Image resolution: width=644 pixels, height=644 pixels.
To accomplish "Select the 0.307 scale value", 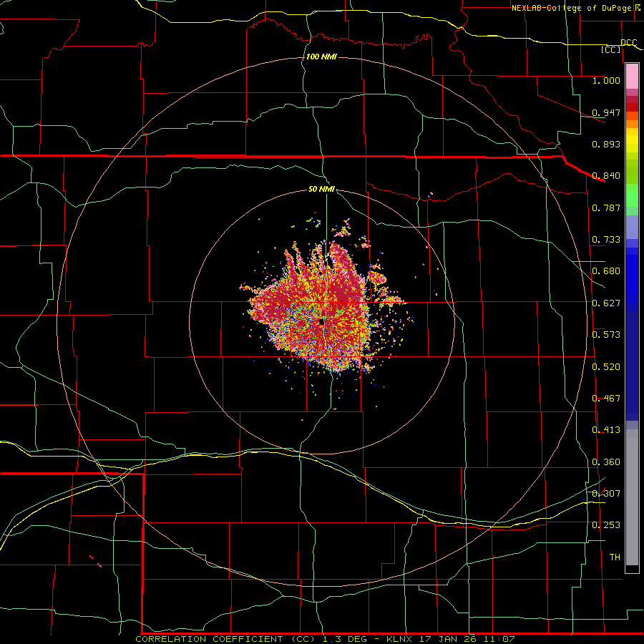I will tap(606, 493).
